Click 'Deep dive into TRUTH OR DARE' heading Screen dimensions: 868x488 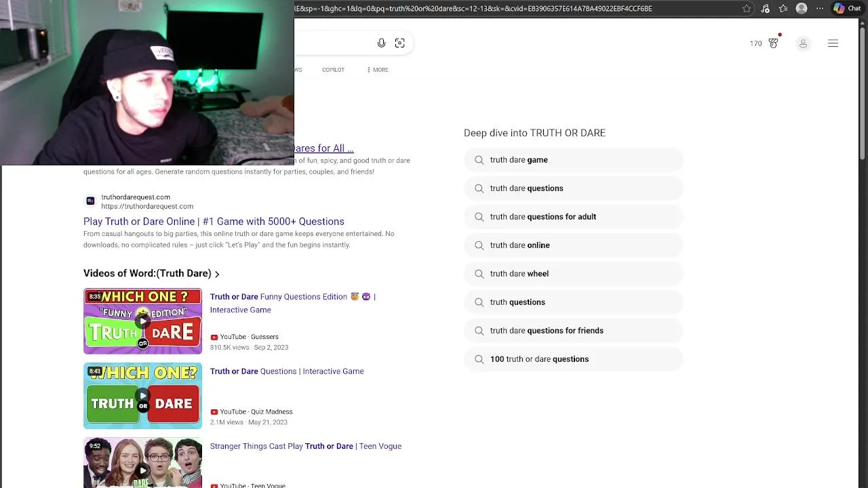[534, 133]
